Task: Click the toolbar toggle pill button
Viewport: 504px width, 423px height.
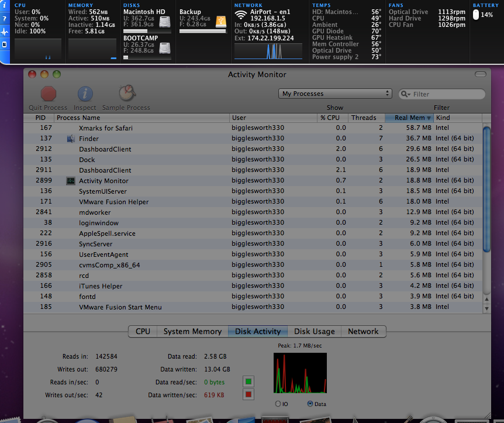Action: tap(481, 74)
